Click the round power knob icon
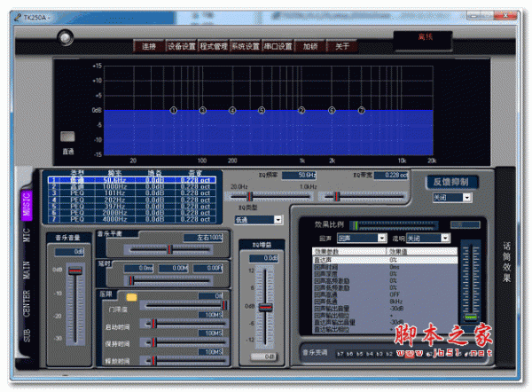Image resolution: width=532 pixels, height=392 pixels. click(65, 36)
